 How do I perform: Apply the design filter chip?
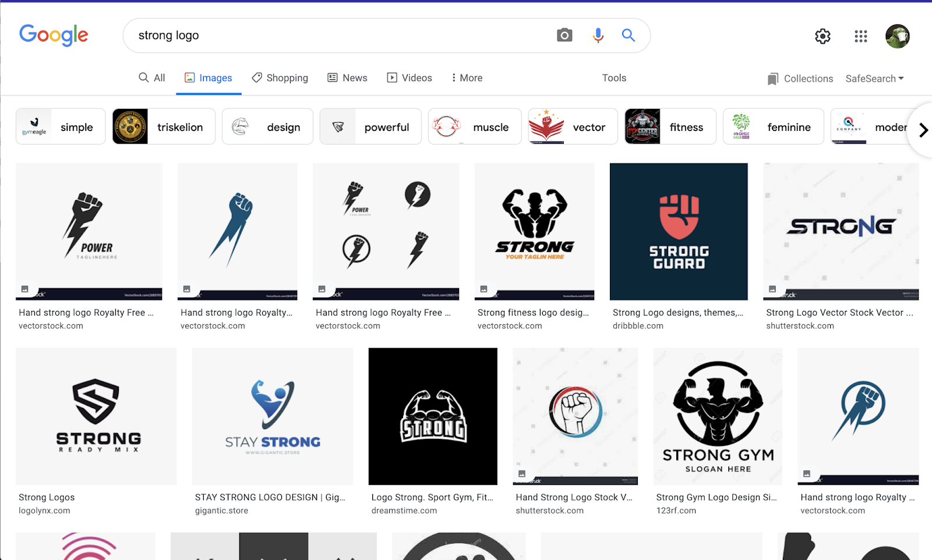[x=267, y=126]
